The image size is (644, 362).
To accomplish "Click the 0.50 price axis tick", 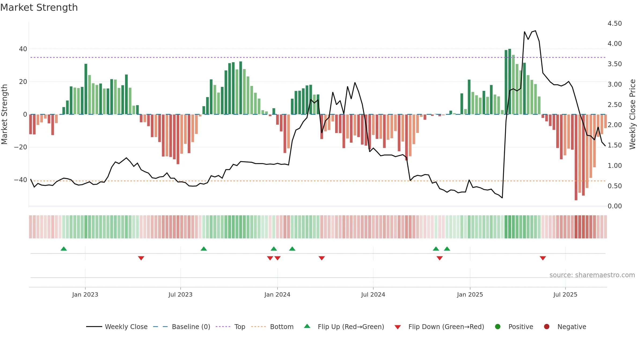I will (615, 186).
